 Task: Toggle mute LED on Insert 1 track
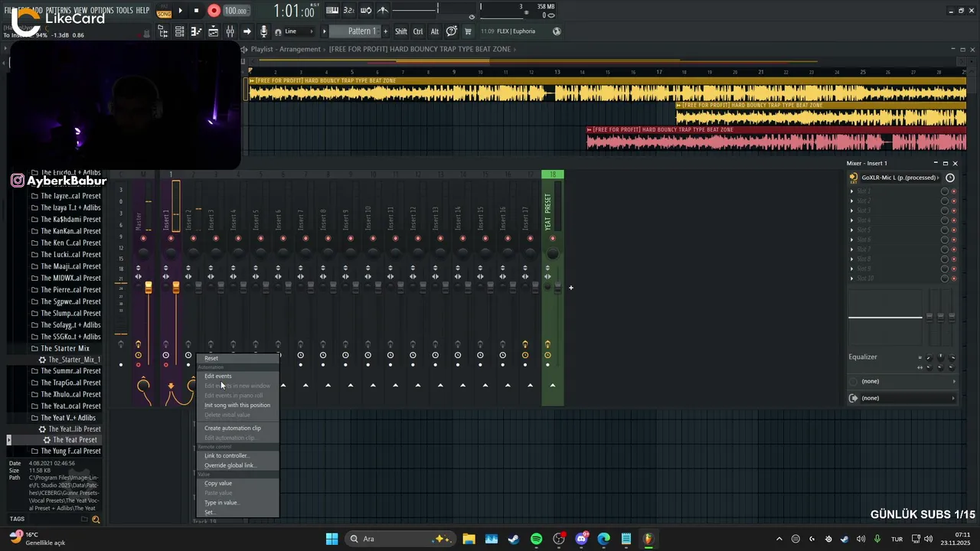coord(171,238)
